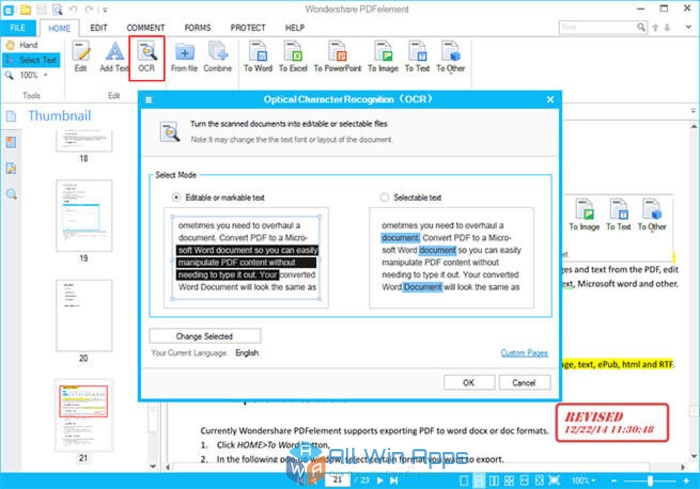Click the ribbon's To Image button
Image resolution: width=700 pixels, height=489 pixels.
click(383, 57)
